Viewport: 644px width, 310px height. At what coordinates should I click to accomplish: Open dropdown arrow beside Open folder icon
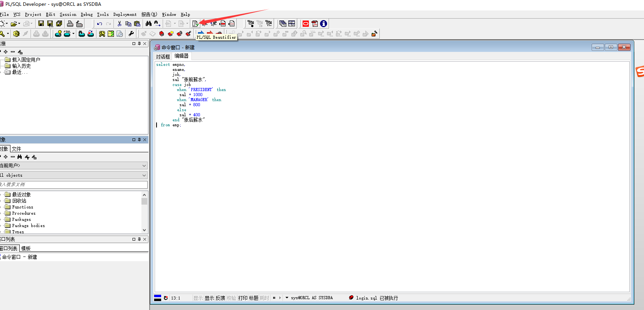[x=19, y=24]
